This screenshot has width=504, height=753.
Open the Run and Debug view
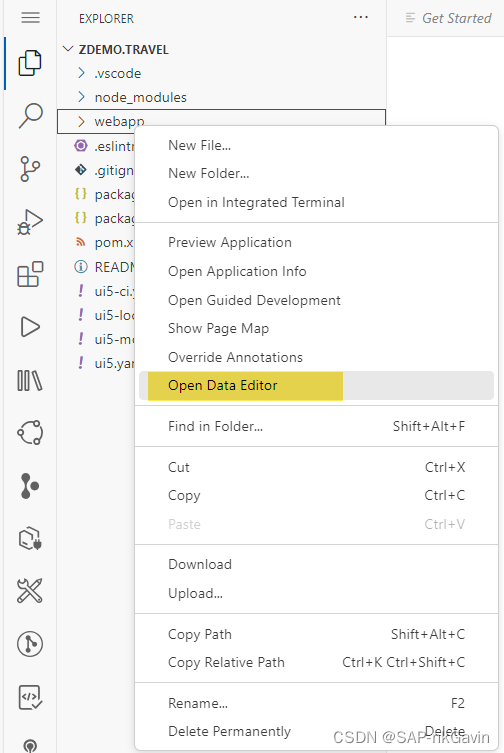pos(30,222)
